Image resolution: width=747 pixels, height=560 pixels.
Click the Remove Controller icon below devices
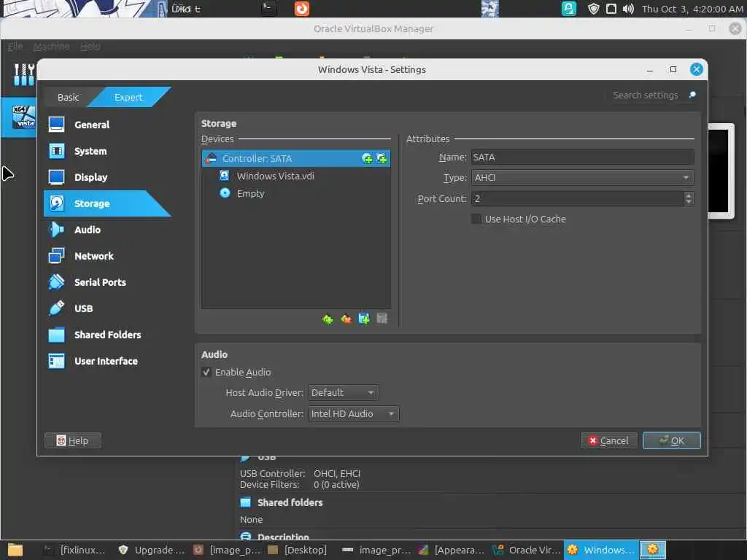(346, 319)
